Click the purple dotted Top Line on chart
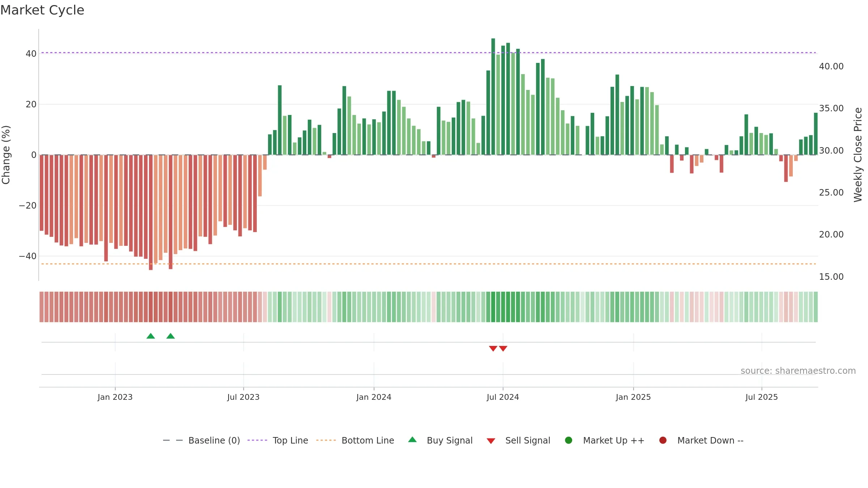Image resolution: width=868 pixels, height=488 pixels. [x=429, y=53]
